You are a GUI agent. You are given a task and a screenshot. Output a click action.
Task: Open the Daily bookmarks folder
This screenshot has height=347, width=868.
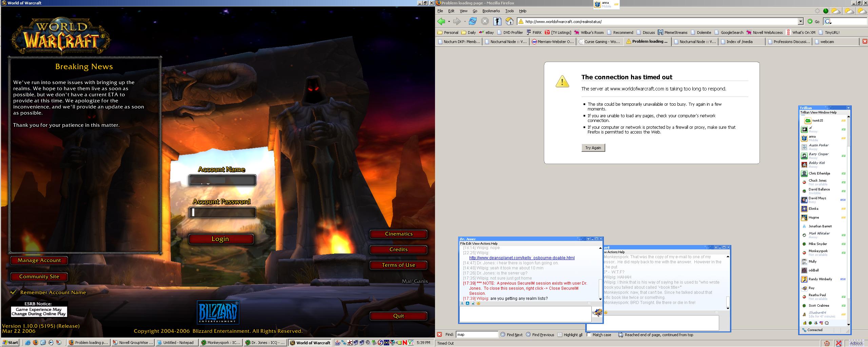coord(469,33)
